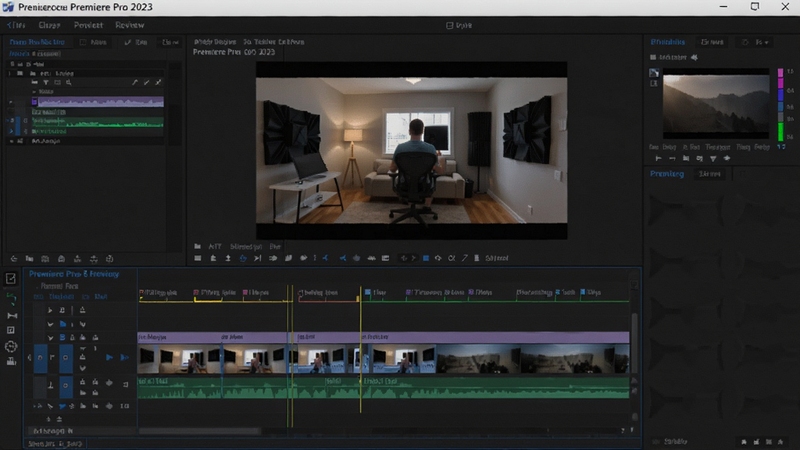The width and height of the screenshot is (800, 450).
Task: Tick the empty checkbox in project panel header
Action: point(83,42)
